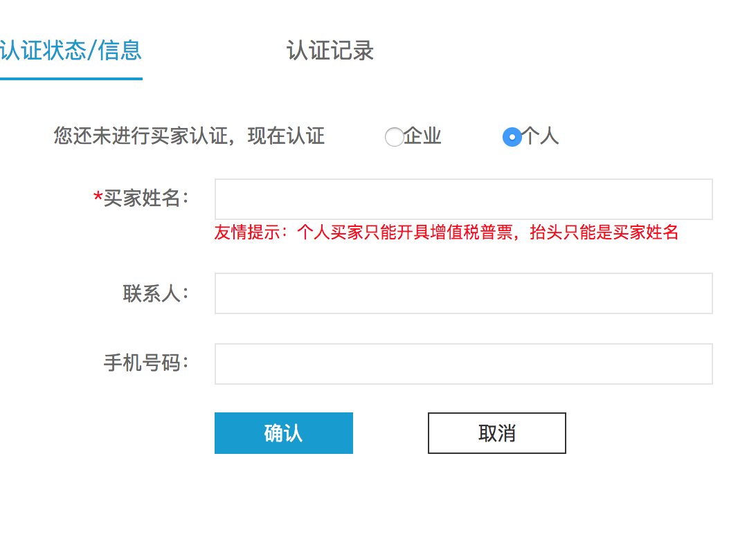Switch to the 认证记录 tab

point(330,51)
